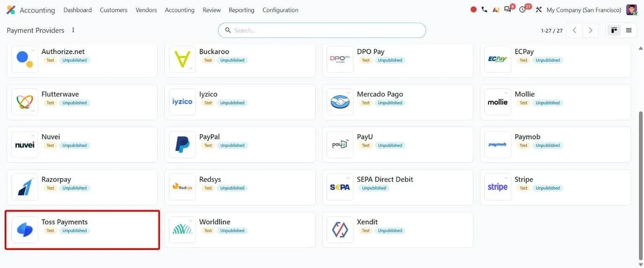Click Test tag on Razorpay
644x268 pixels.
point(50,188)
